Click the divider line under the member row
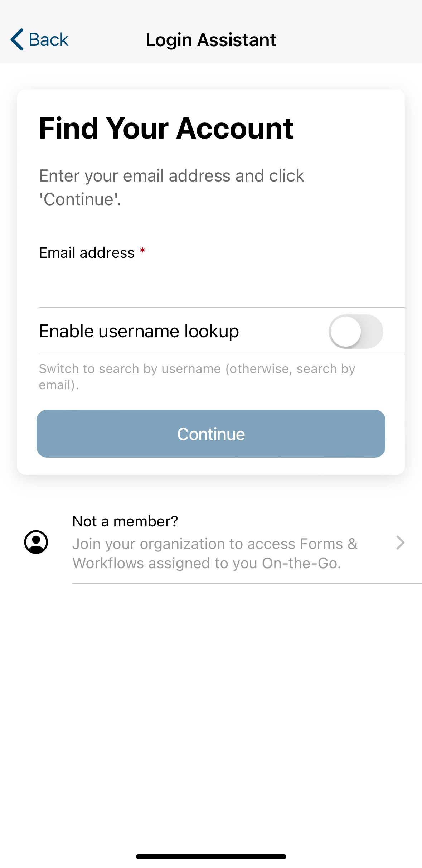422x868 pixels. 247,583
